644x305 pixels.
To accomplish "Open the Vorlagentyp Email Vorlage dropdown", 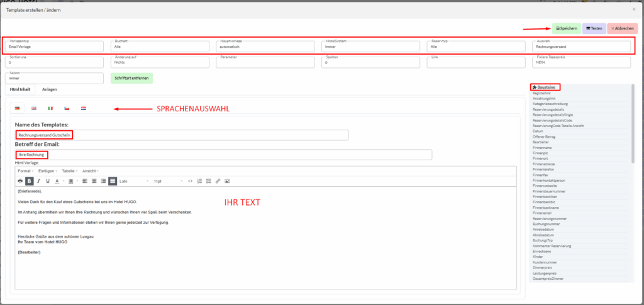I will (55, 47).
